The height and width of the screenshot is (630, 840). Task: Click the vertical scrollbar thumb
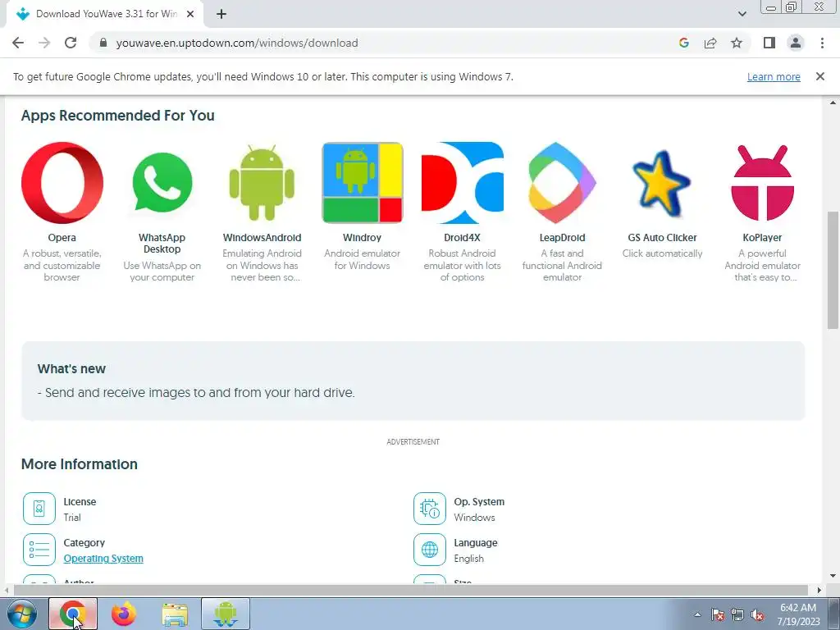(833, 270)
